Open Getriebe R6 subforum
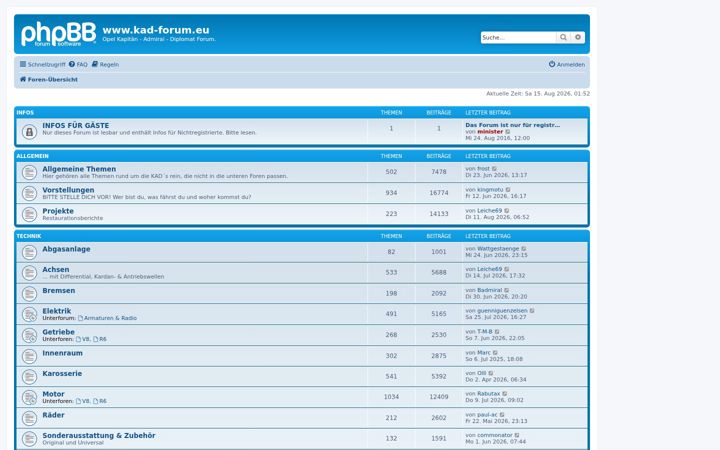 point(102,339)
